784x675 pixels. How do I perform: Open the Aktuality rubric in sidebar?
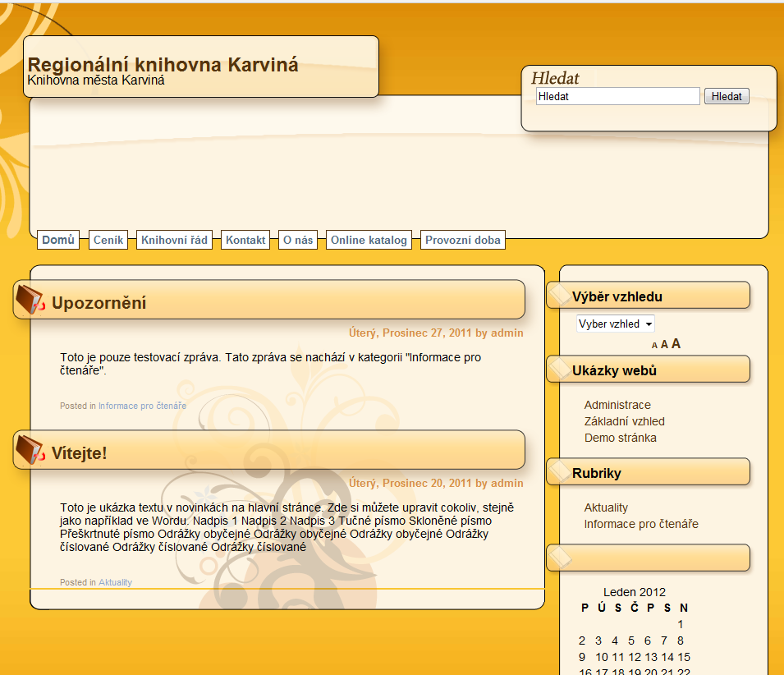tap(606, 508)
